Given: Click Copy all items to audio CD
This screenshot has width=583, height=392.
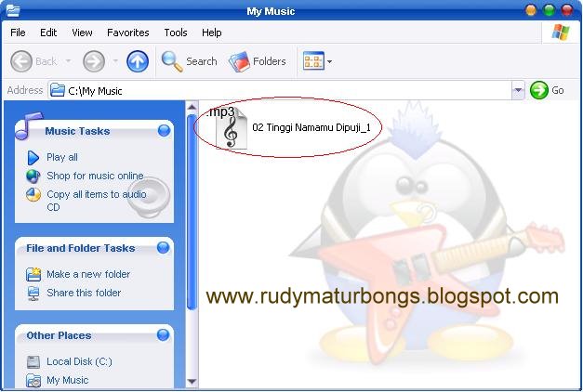Looking at the screenshot, I should pos(97,201).
